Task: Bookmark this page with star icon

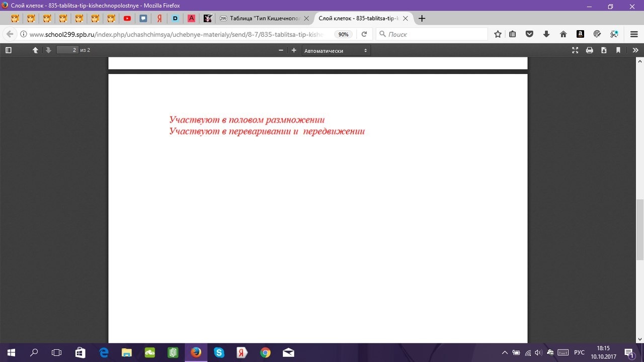Action: [x=498, y=34]
